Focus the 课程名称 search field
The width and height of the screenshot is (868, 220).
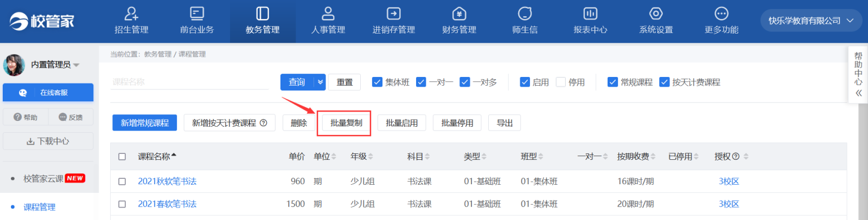coord(190,82)
